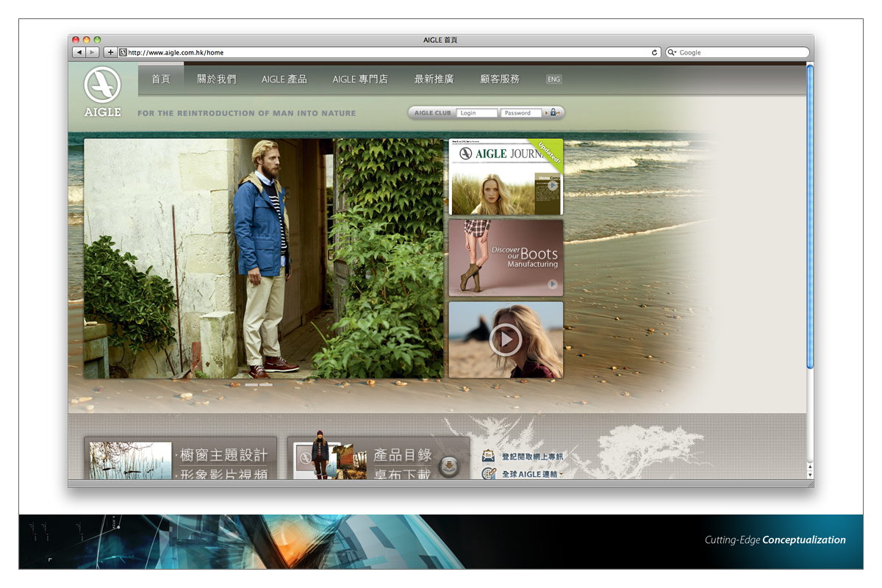Open the 產品目錄 link
The width and height of the screenshot is (882, 588).
402,456
